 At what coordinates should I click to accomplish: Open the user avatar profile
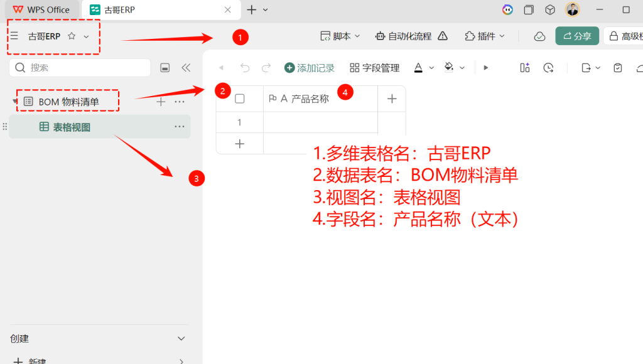pyautogui.click(x=572, y=9)
